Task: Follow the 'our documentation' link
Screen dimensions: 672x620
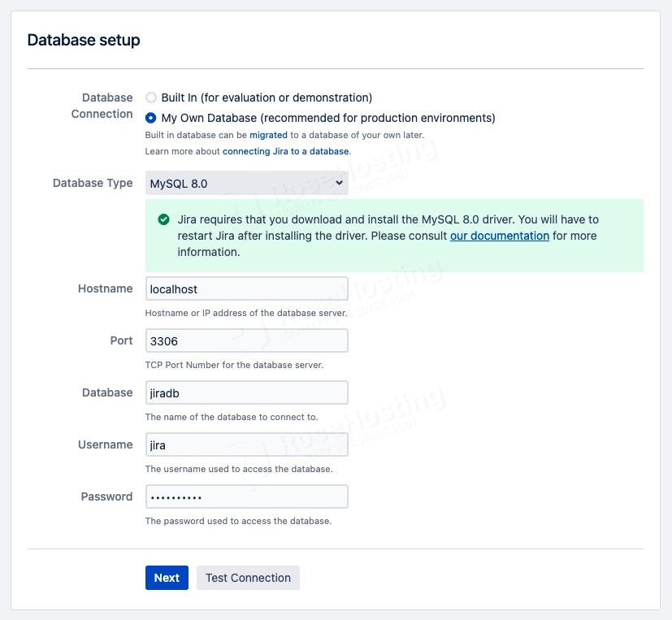Action: tap(500, 236)
